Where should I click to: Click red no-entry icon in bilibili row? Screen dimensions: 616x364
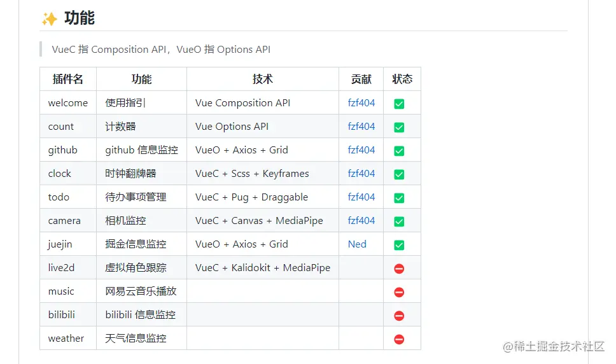(x=399, y=316)
